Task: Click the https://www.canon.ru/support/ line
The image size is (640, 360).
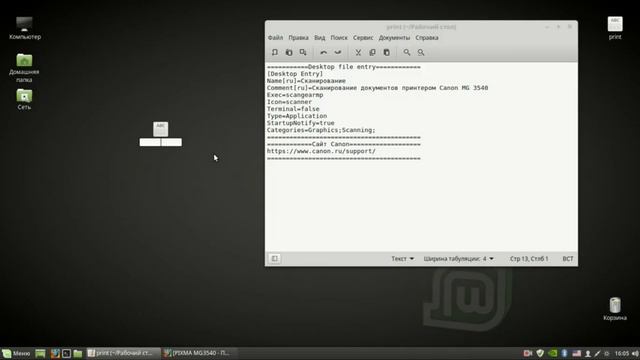Action: [x=321, y=151]
